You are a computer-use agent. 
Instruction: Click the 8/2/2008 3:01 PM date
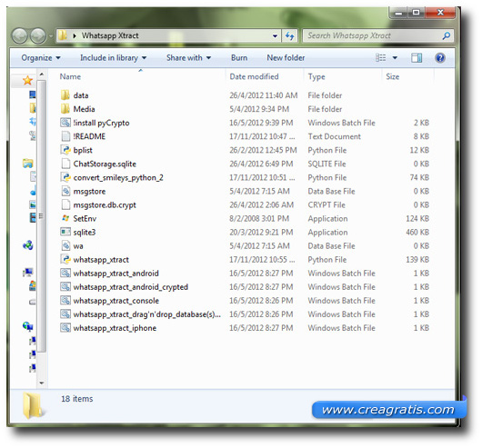259,218
